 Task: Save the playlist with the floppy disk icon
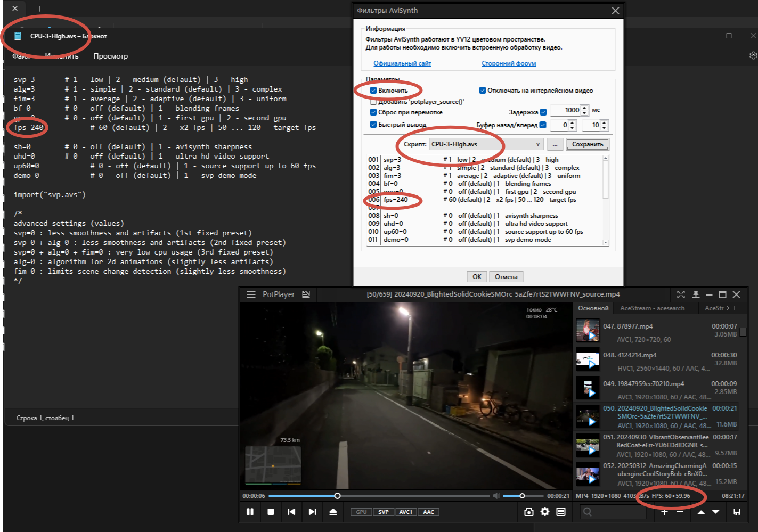pos(737,512)
